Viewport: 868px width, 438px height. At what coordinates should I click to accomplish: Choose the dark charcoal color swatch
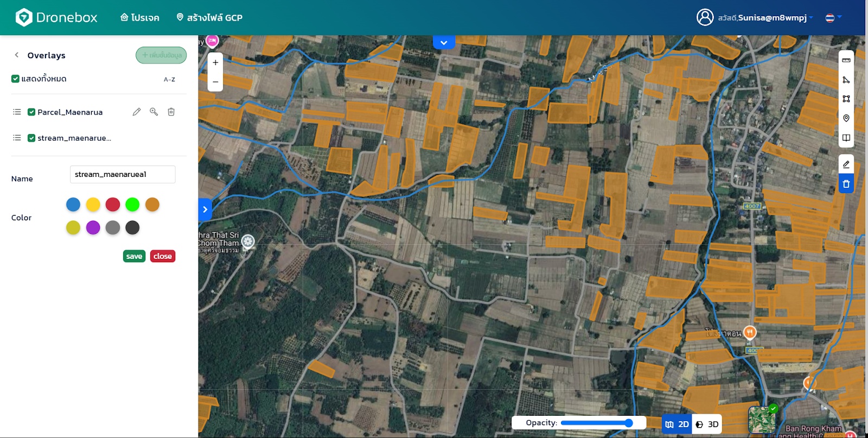click(x=132, y=227)
